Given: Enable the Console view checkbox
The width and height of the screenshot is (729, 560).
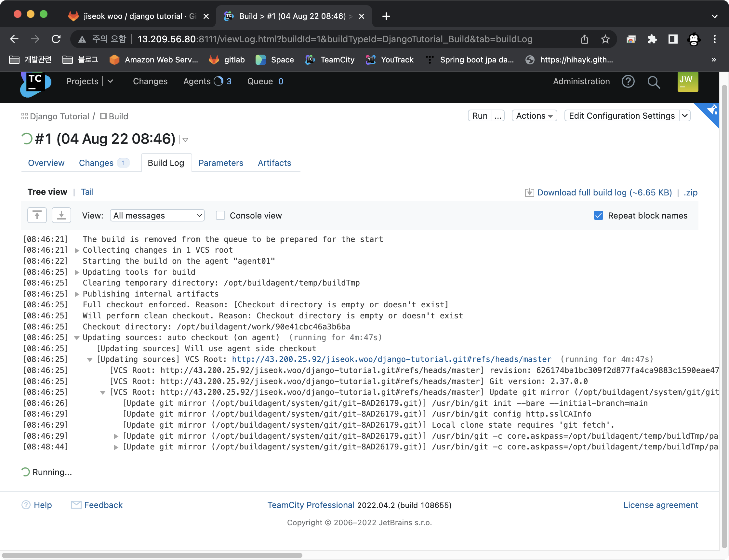Looking at the screenshot, I should 220,215.
